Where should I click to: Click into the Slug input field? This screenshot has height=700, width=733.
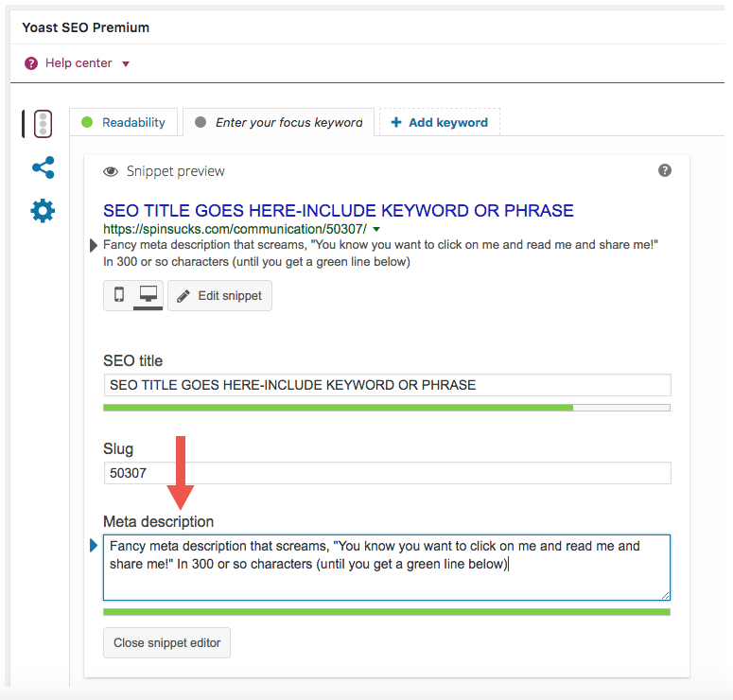[x=386, y=473]
